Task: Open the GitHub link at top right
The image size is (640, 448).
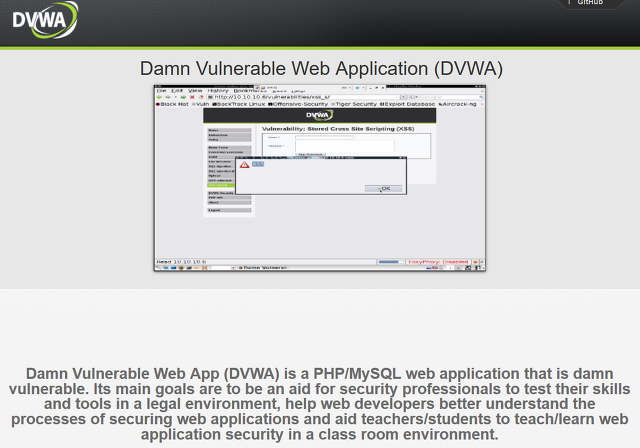Action: coord(590,2)
